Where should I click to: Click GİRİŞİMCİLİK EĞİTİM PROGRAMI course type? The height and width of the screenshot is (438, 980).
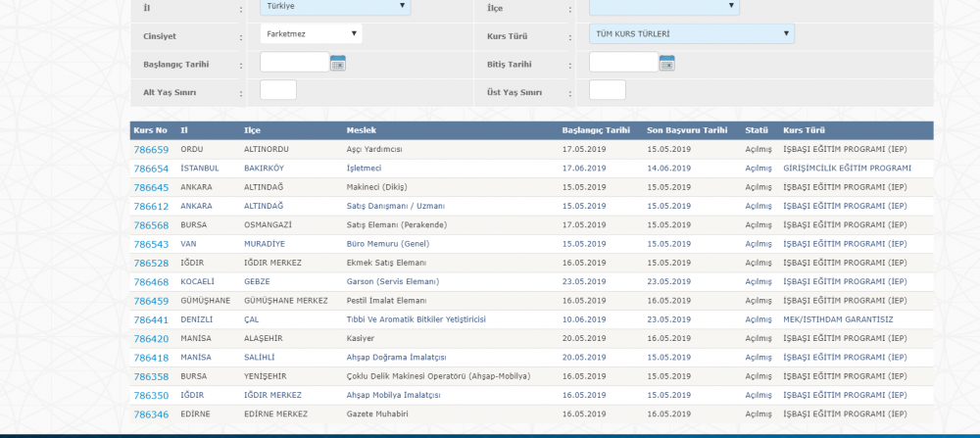pyautogui.click(x=847, y=169)
